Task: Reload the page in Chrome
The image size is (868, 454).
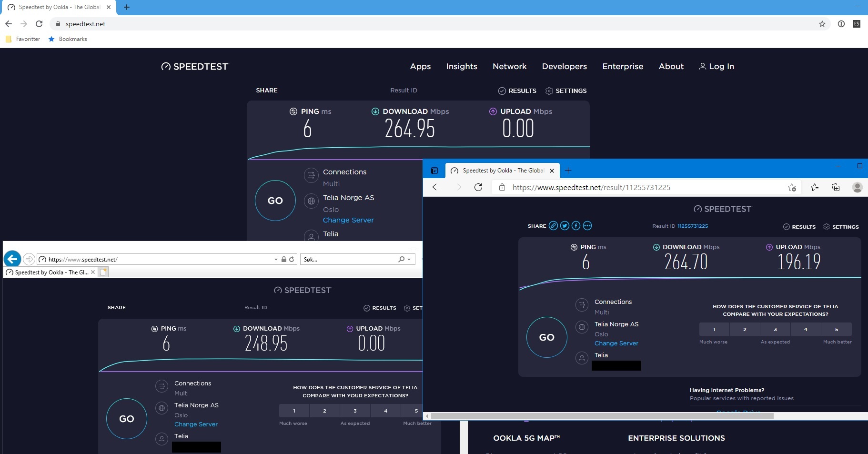Action: (39, 24)
